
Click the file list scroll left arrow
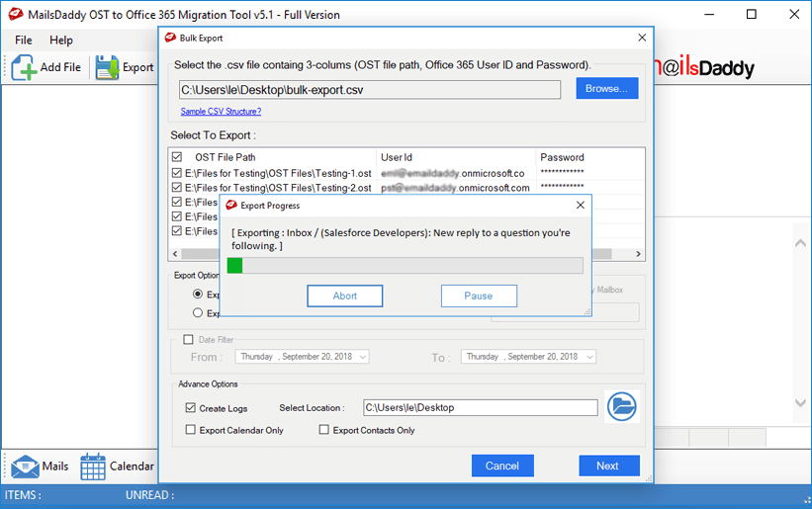click(x=175, y=253)
